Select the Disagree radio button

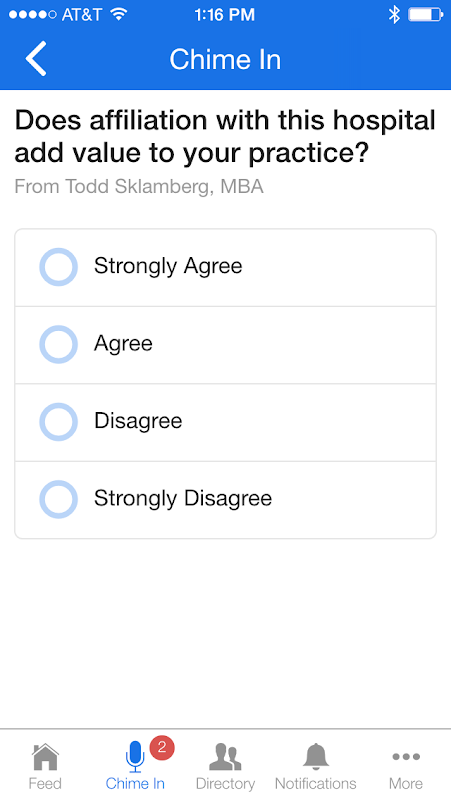59,422
